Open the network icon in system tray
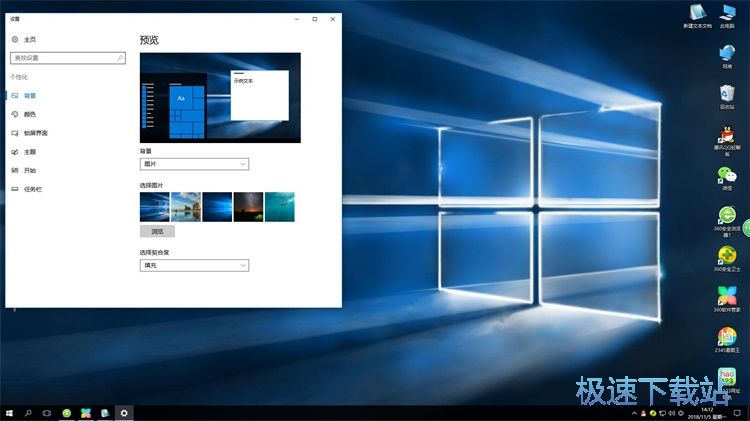The width and height of the screenshot is (750, 421). (x=662, y=413)
